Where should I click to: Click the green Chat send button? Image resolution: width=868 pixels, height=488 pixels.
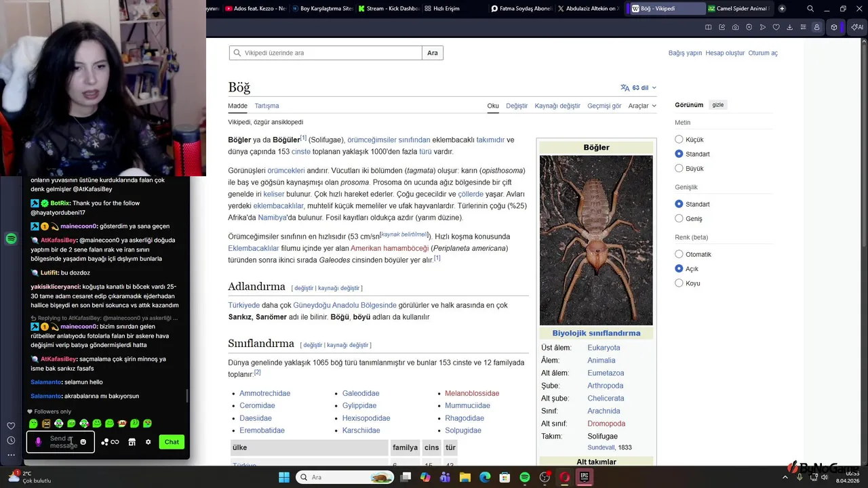coord(172,442)
